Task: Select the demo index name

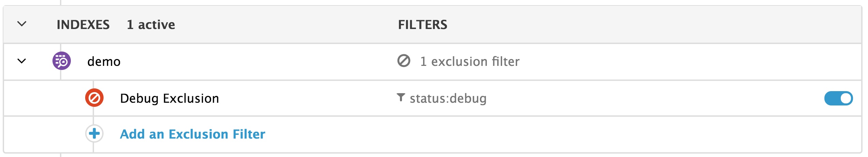Action: [x=104, y=62]
